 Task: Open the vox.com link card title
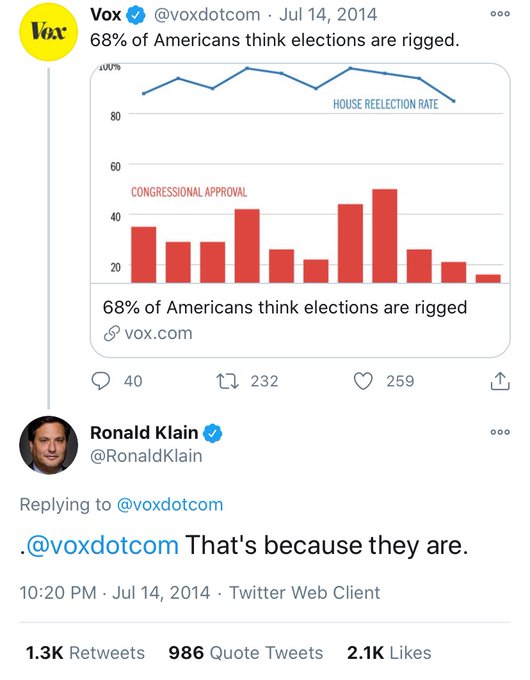285,307
